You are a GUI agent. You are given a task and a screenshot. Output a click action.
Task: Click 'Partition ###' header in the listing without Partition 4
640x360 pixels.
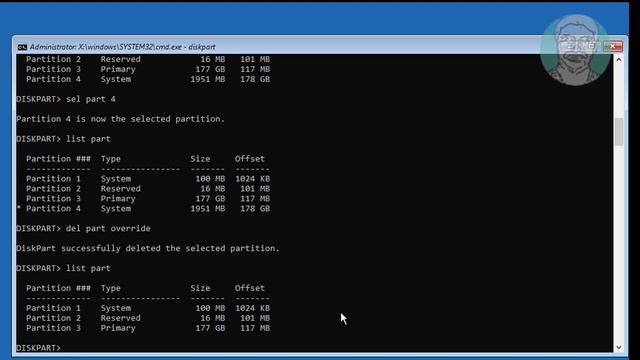(58, 288)
